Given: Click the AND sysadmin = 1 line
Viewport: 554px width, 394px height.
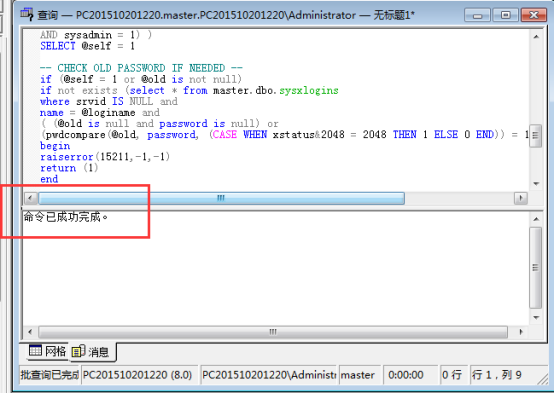Looking at the screenshot, I should pos(96,35).
